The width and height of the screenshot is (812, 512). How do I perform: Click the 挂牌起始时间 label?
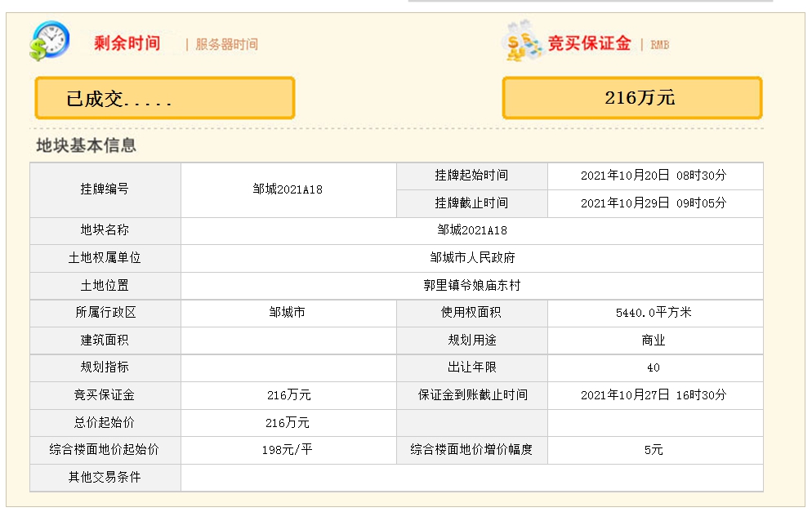point(472,176)
